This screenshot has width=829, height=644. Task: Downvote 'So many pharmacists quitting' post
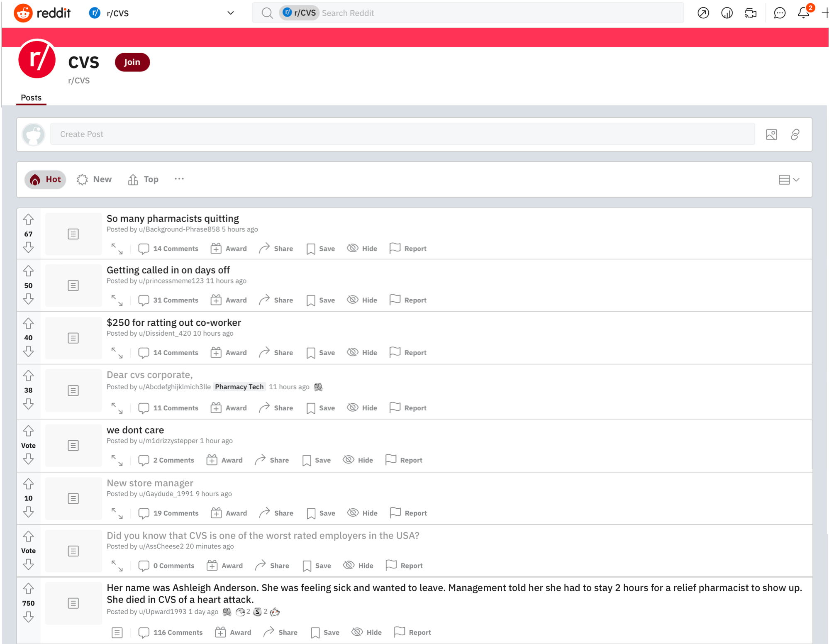pos(28,248)
